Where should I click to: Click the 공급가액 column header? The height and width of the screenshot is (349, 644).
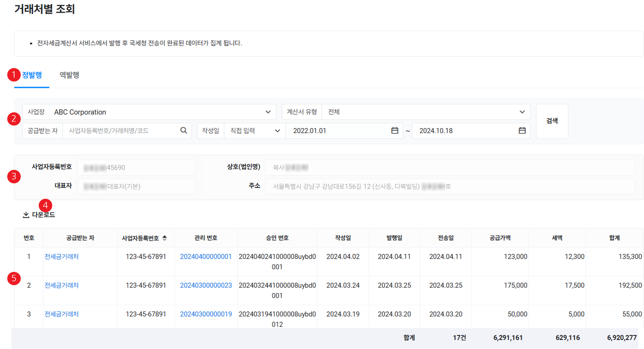pyautogui.click(x=500, y=238)
